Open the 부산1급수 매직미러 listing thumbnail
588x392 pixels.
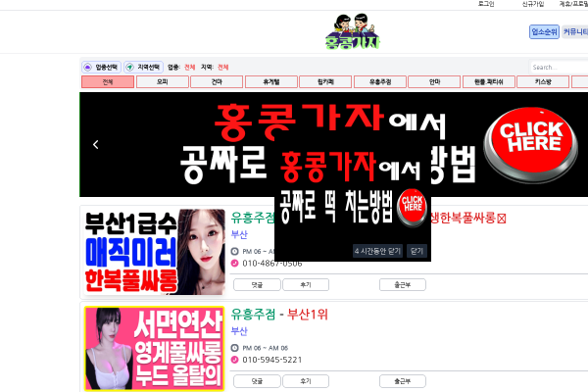point(155,252)
